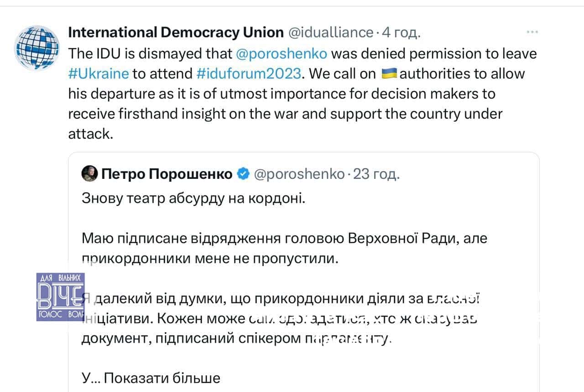Click the "receive firsthand insight" tweet text line
Image resolution: width=584 pixels, height=392 pixels.
pyautogui.click(x=285, y=114)
